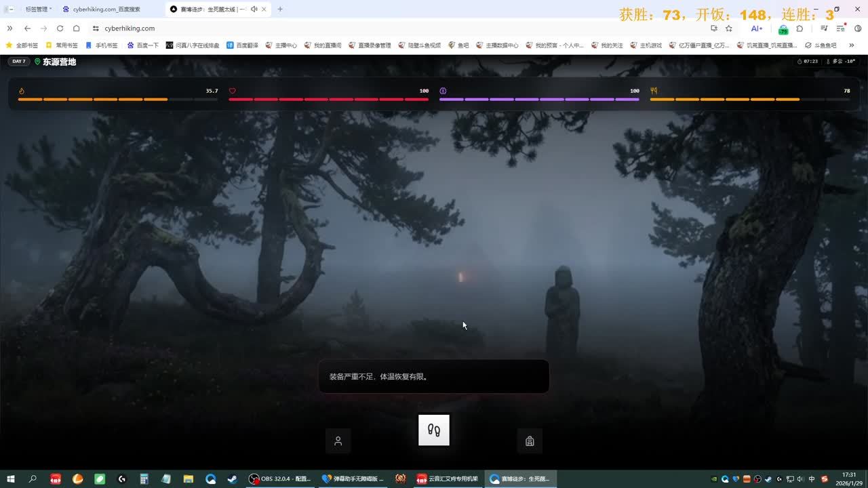
Task: Open the 我的直播间 bookmark
Action: 323,45
